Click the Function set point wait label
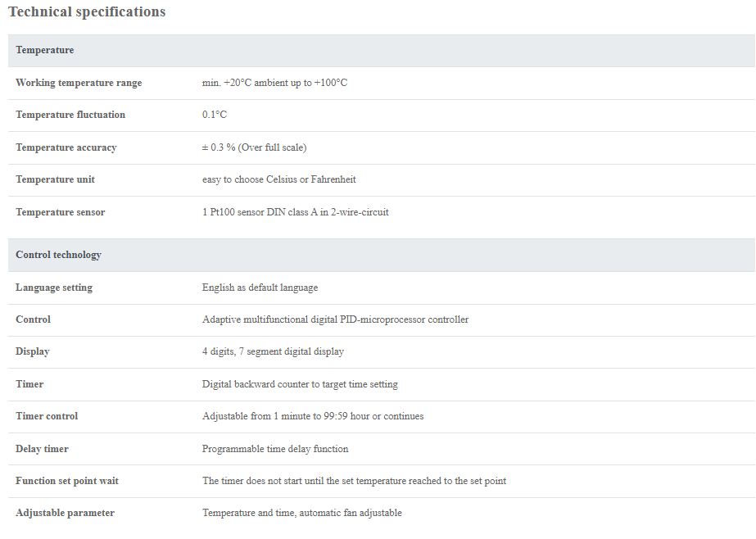The image size is (756, 539). (67, 481)
